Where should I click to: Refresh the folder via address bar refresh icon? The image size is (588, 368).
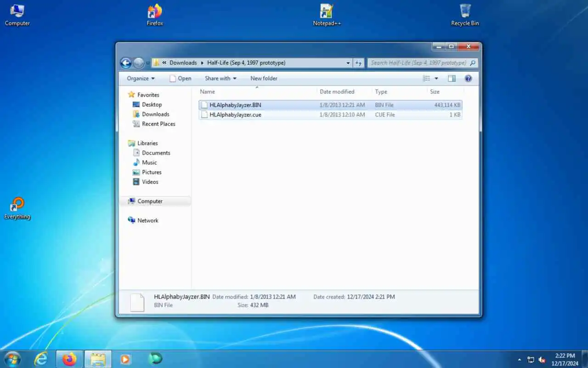tap(359, 63)
